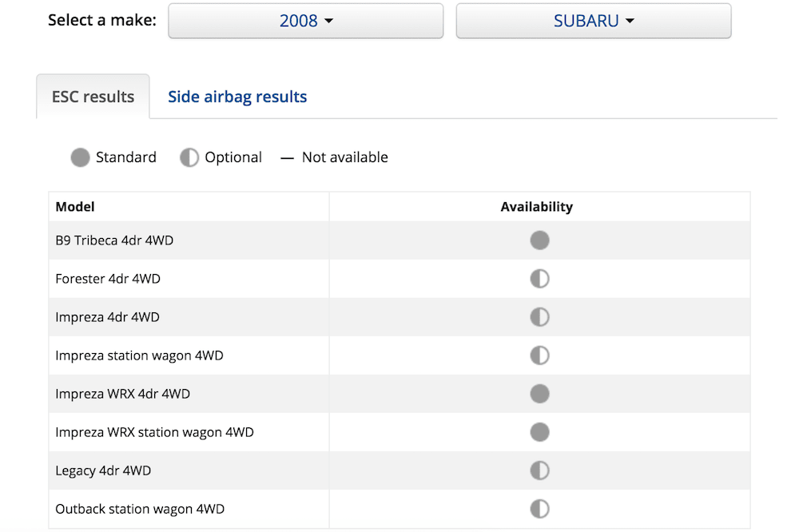This screenshot has width=799, height=532.
Task: Click Impreza WRX station wagon standard icon
Action: pos(539,432)
